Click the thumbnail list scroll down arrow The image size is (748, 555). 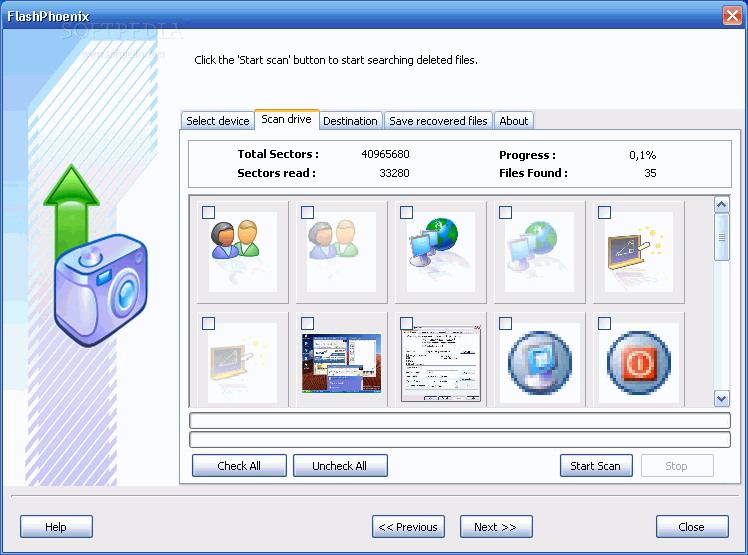pos(722,398)
